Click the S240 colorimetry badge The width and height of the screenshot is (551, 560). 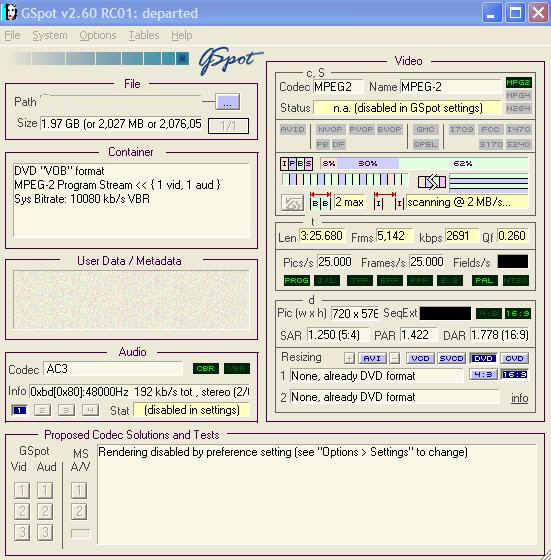pos(519,144)
